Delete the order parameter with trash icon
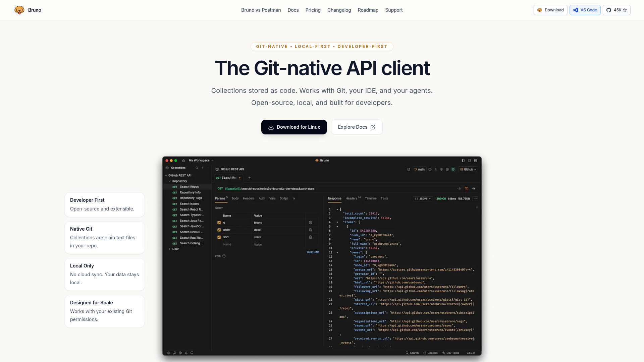 [x=311, y=230]
